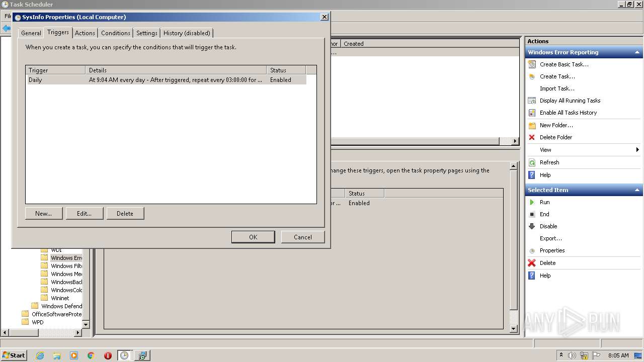This screenshot has height=362, width=644.
Task: Select the Daily trigger row
Action: point(166,80)
